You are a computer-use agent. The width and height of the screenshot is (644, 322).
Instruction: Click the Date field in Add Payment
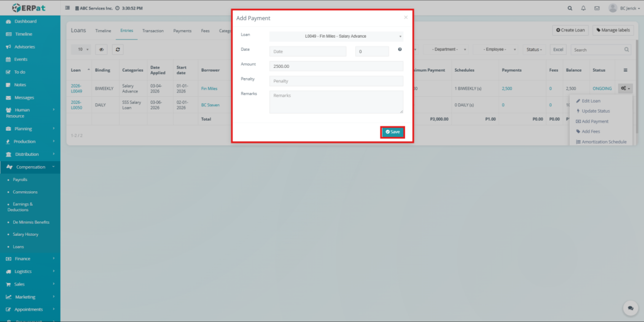(308, 52)
